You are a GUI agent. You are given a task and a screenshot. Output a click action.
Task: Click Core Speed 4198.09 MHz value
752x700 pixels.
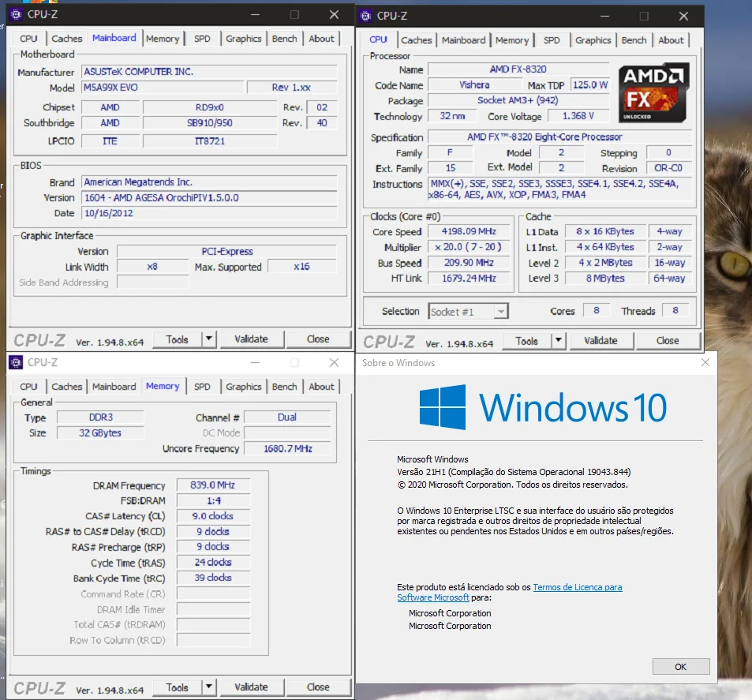(x=469, y=231)
